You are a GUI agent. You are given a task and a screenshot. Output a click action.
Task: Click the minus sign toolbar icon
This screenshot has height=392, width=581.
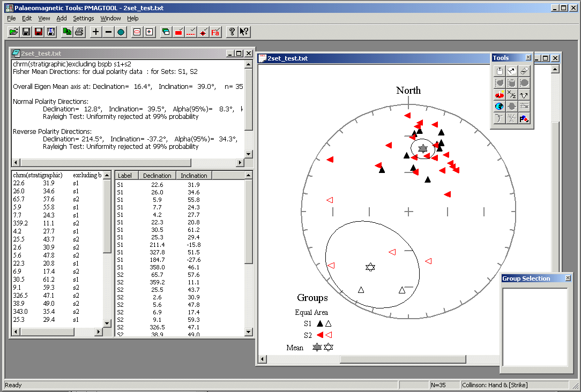pos(108,32)
